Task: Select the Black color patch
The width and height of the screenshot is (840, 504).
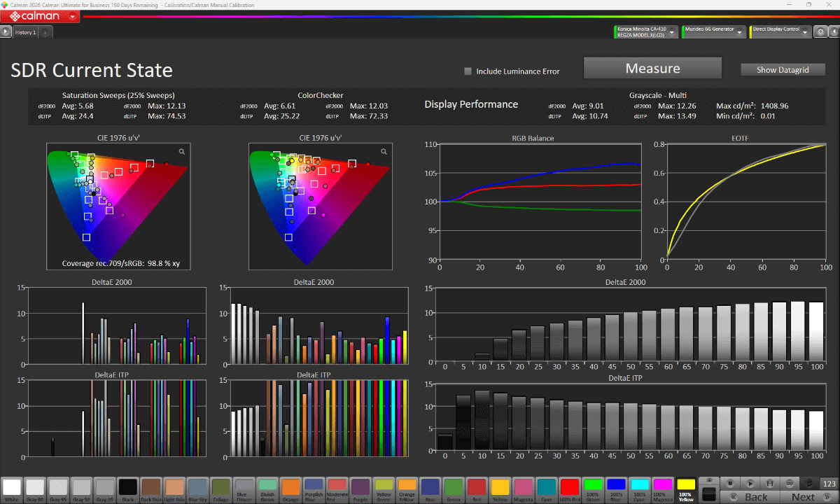Action: click(x=127, y=489)
